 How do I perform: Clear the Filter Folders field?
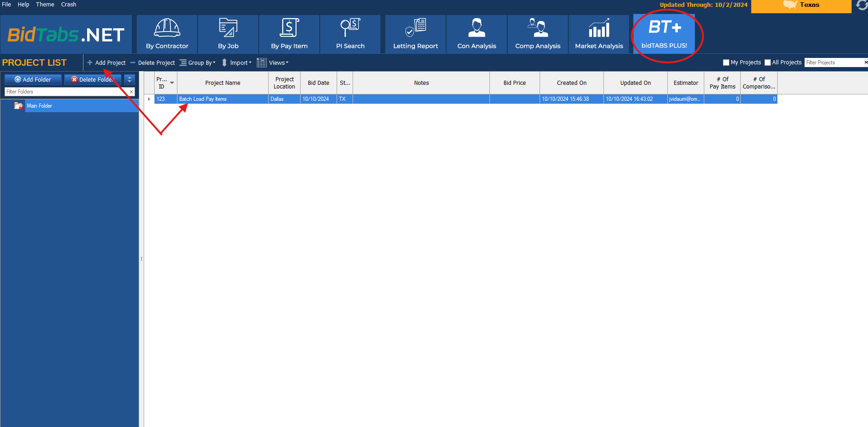pos(131,92)
